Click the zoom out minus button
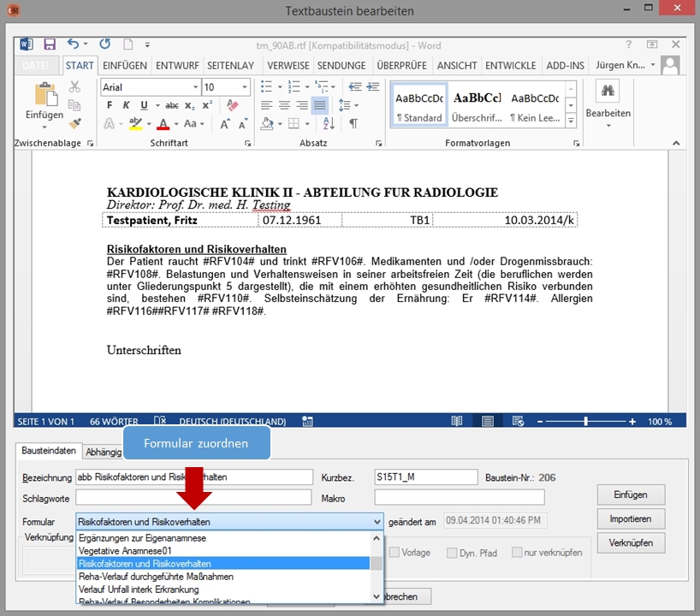Screen dimensions: 700x616 [x=540, y=422]
